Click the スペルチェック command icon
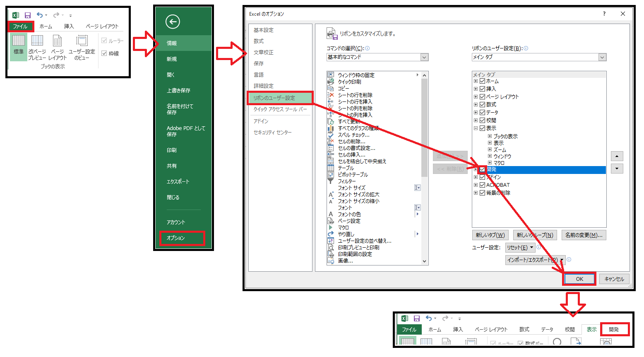Viewport: 644px width, 357px height. 331,135
